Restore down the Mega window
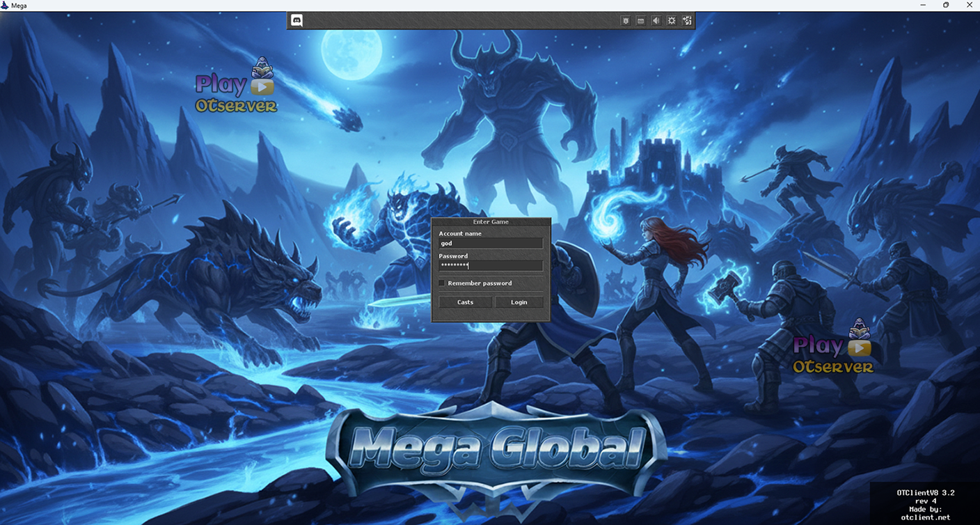Viewport: 980px width, 525px height. coord(946,6)
